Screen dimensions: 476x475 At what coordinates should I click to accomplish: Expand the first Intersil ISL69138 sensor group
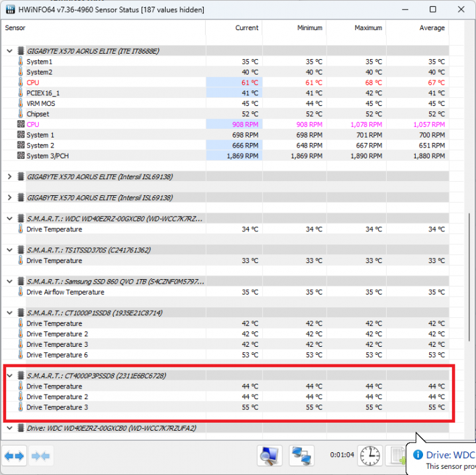(9, 177)
